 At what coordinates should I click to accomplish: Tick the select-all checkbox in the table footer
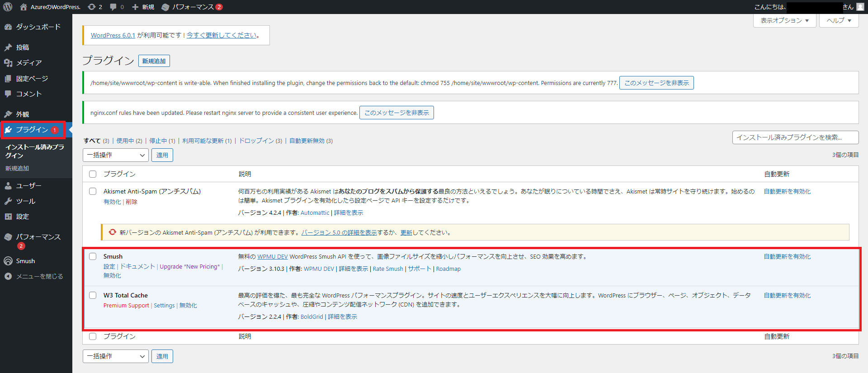93,336
